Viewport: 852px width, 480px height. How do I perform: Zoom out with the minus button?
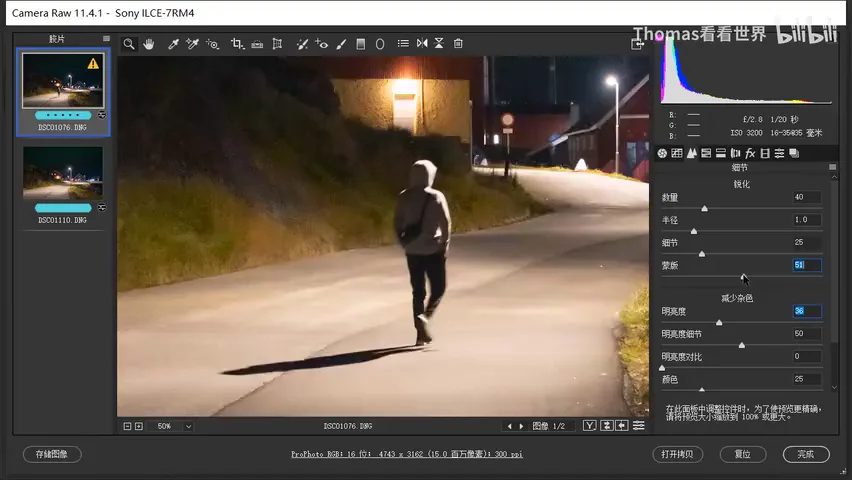click(127, 426)
